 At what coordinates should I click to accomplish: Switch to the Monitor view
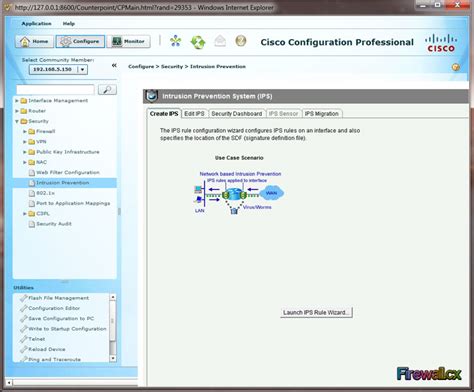click(128, 41)
